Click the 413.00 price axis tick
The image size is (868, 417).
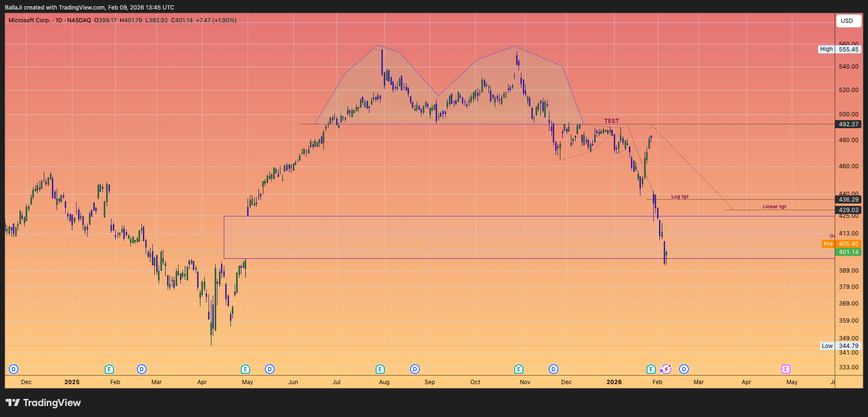[849, 234]
